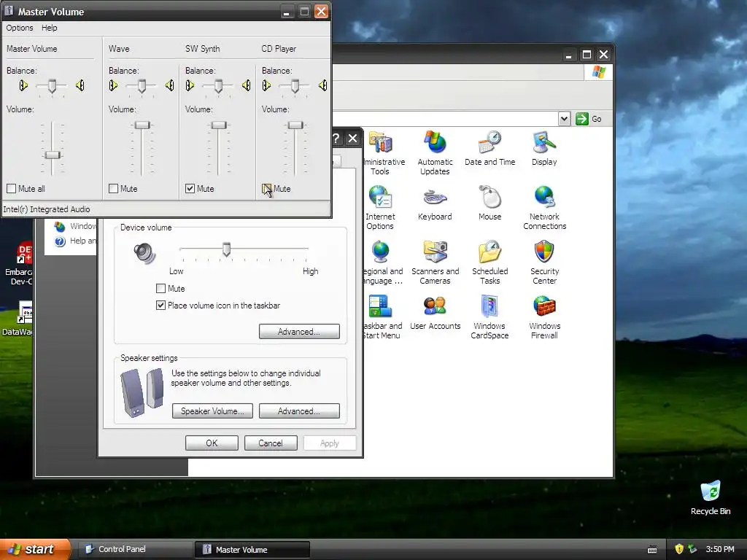
Task: Click the Master Volume vertical volume slider
Action: [x=53, y=155]
